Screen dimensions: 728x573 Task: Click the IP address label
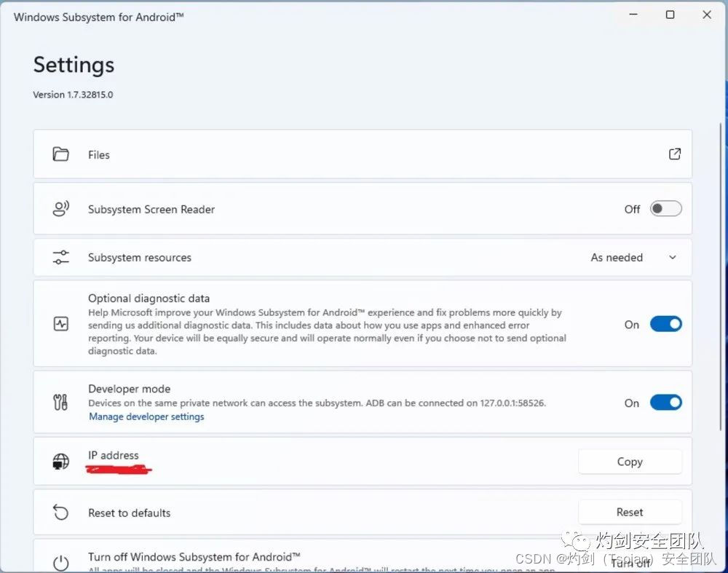tap(114, 455)
